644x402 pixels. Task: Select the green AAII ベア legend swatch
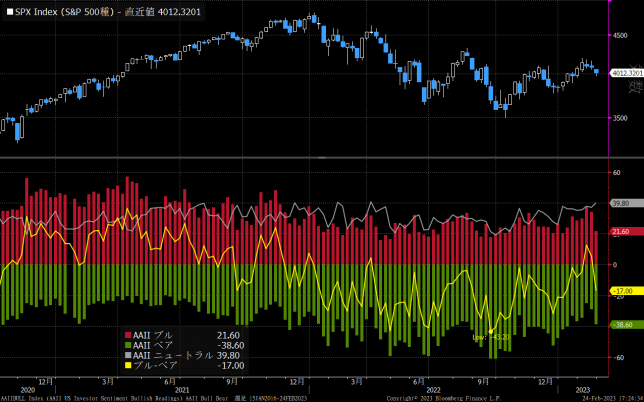[128, 345]
